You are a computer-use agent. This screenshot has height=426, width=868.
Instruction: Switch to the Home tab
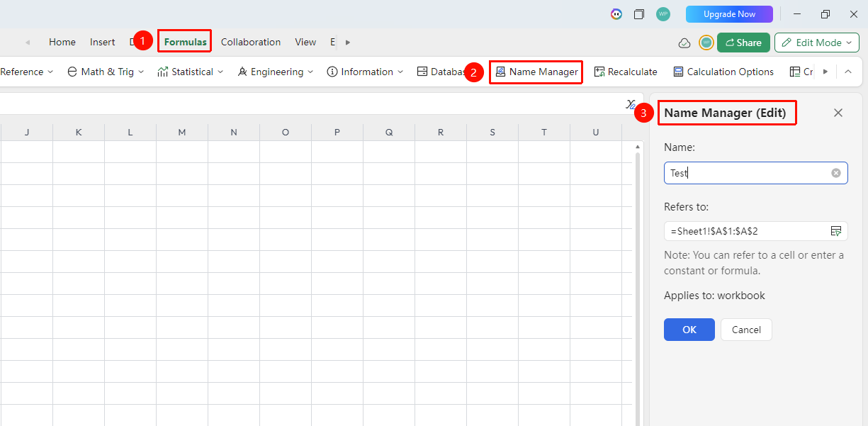click(62, 43)
